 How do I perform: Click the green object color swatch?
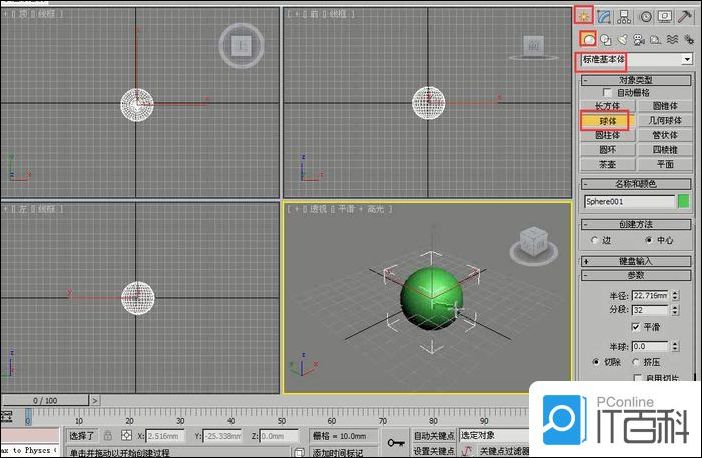coord(684,201)
